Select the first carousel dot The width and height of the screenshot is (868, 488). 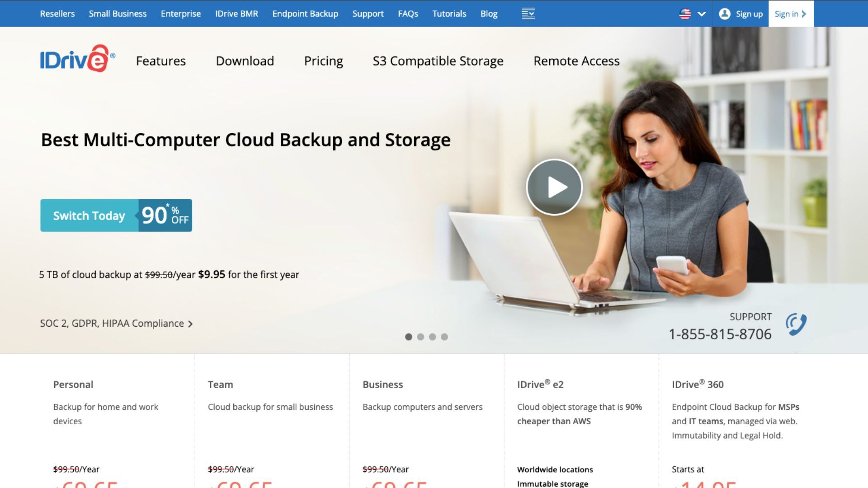[409, 337]
